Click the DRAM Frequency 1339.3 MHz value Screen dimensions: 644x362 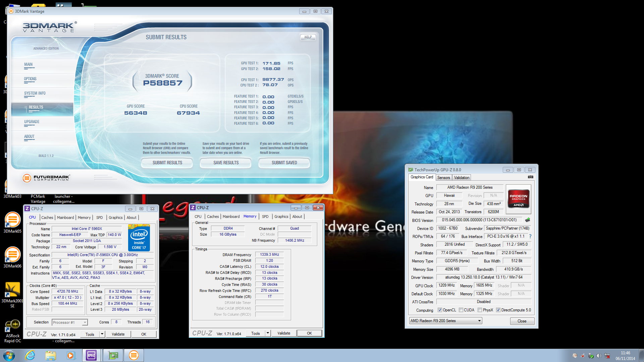pos(269,255)
